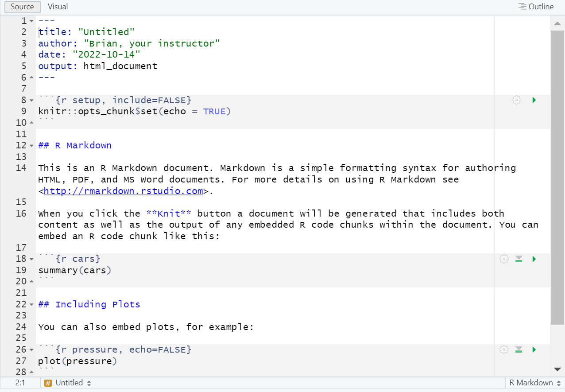Screen dimensions: 565x392
Task: Open the Untitled document section popup
Action: click(x=70, y=383)
